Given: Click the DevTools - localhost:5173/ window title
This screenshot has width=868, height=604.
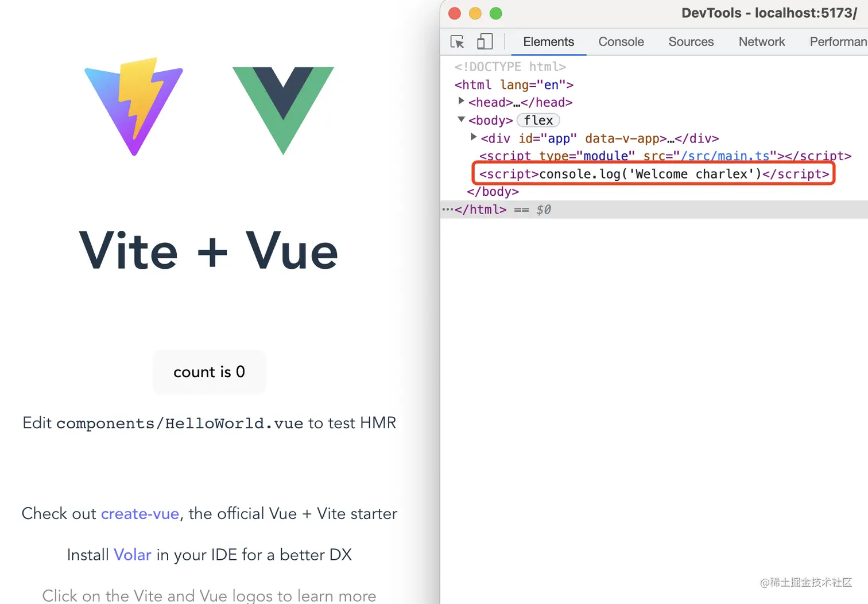Looking at the screenshot, I should click(x=769, y=13).
